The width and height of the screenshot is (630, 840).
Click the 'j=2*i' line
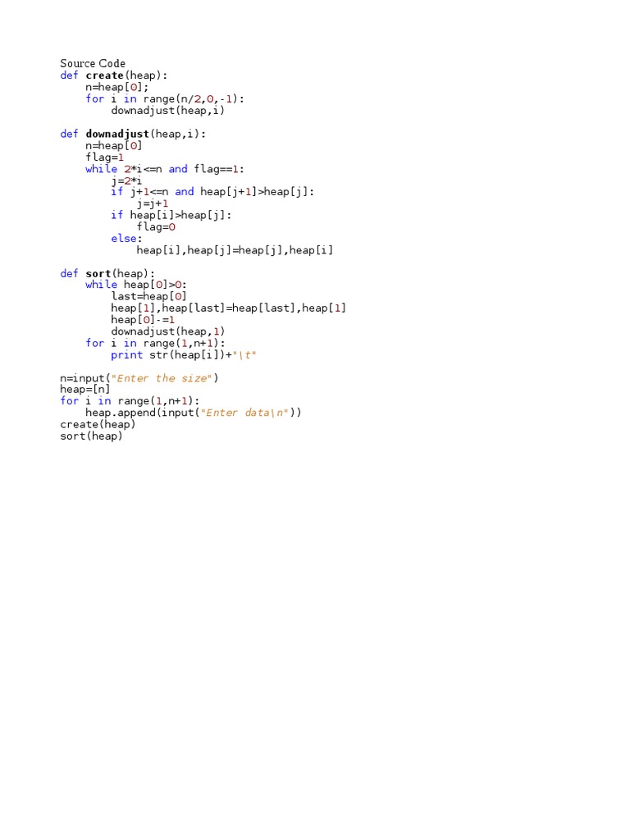[x=126, y=180]
